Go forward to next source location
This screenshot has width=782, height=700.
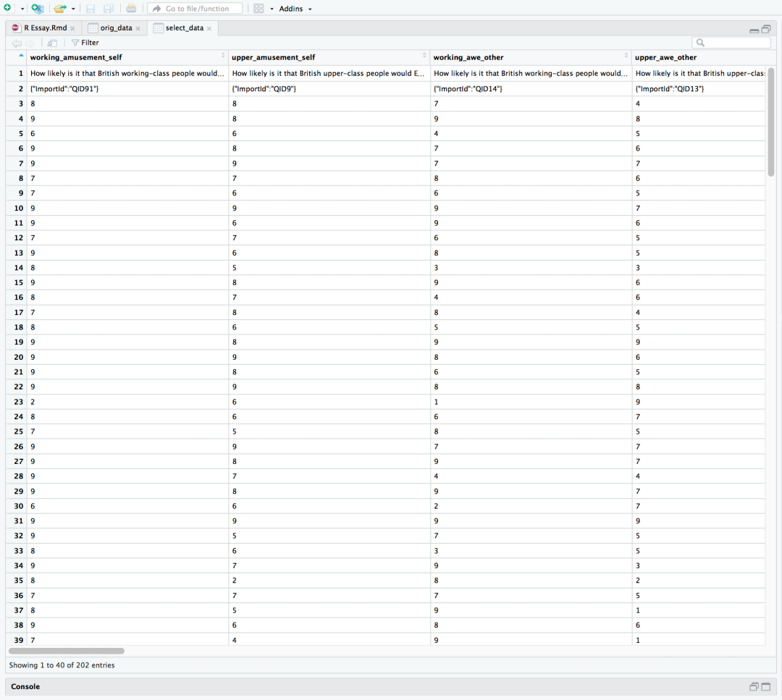(x=30, y=43)
